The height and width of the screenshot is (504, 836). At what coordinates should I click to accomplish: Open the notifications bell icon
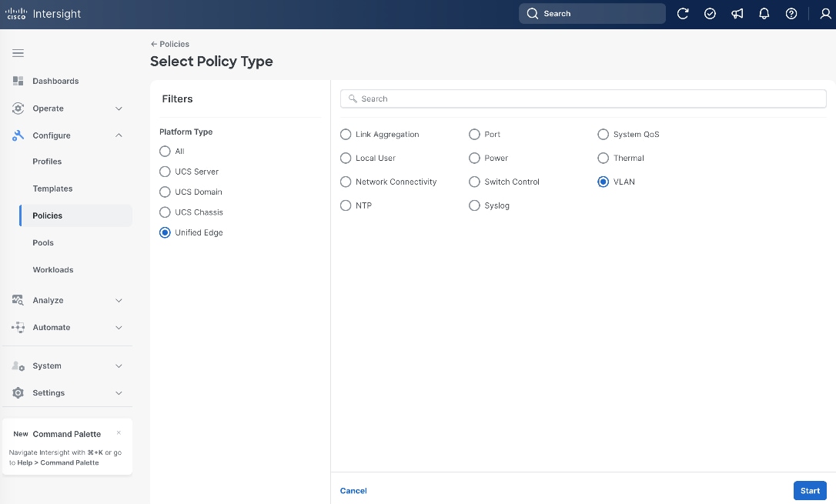pos(764,14)
